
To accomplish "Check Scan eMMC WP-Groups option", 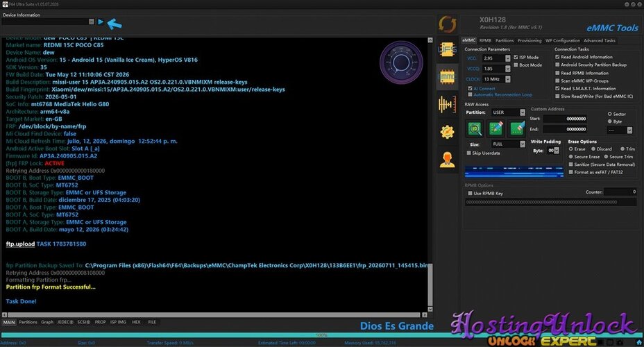I will pyautogui.click(x=557, y=81).
